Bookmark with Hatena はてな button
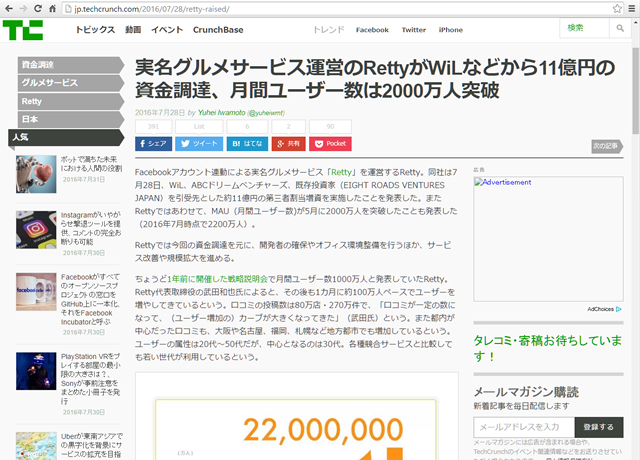The image size is (640, 460). [x=245, y=144]
